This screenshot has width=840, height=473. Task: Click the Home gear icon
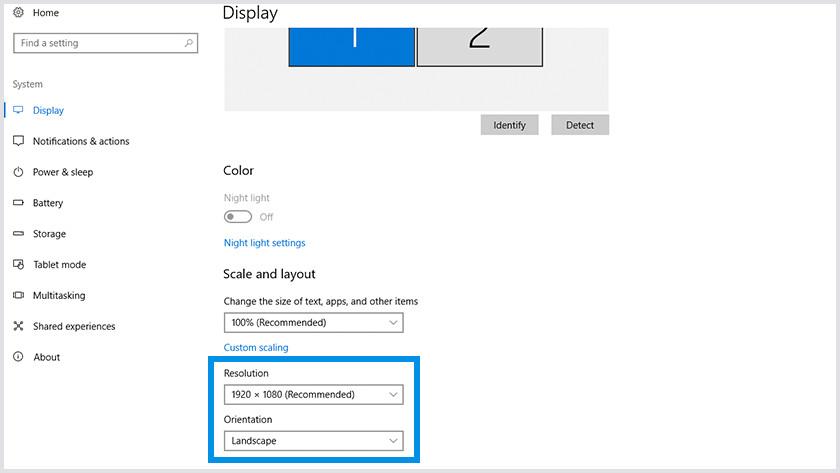point(18,12)
